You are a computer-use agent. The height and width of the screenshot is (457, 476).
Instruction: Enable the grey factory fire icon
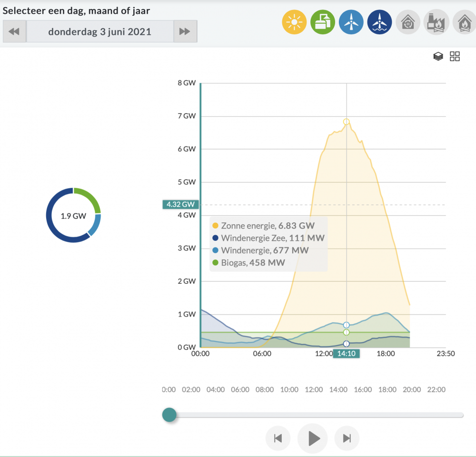click(436, 22)
